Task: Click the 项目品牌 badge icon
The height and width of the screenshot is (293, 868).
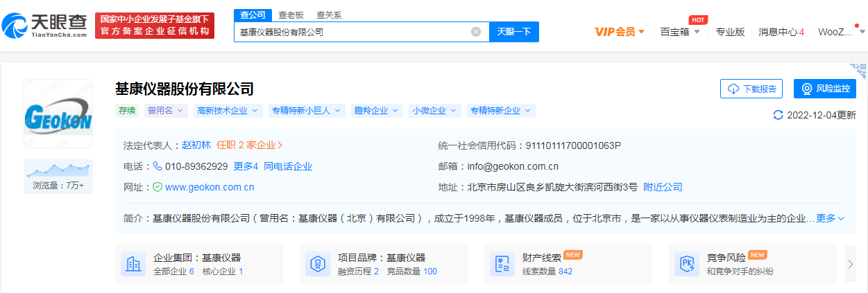Action: 316,264
